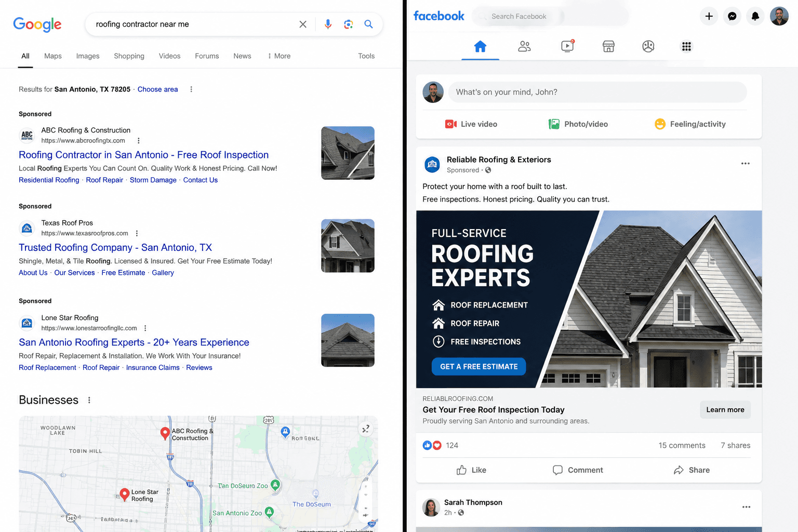
Task: Open options for Texas Roof Pros ad
Action: click(137, 233)
